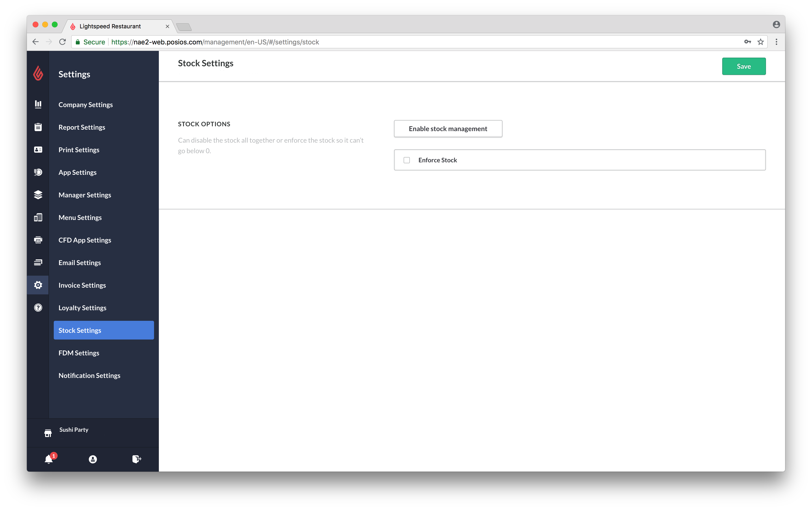Select Notification Settings menu item
Viewport: 812px width, 510px height.
(89, 375)
